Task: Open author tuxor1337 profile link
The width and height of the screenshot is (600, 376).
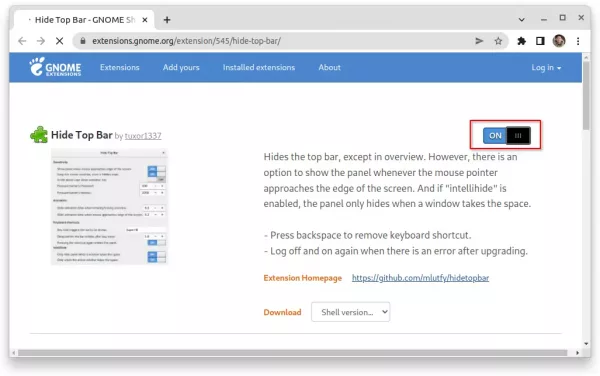Action: click(x=143, y=136)
